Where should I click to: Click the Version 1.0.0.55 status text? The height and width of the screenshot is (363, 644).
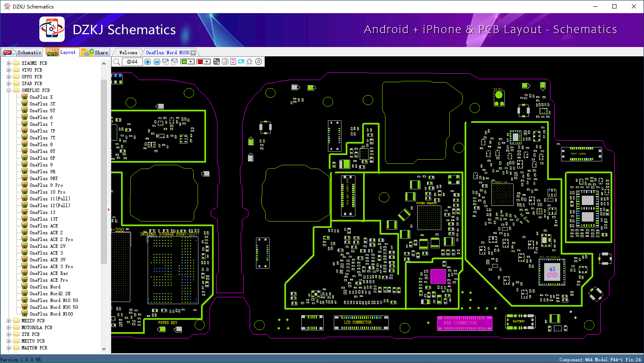click(21, 360)
